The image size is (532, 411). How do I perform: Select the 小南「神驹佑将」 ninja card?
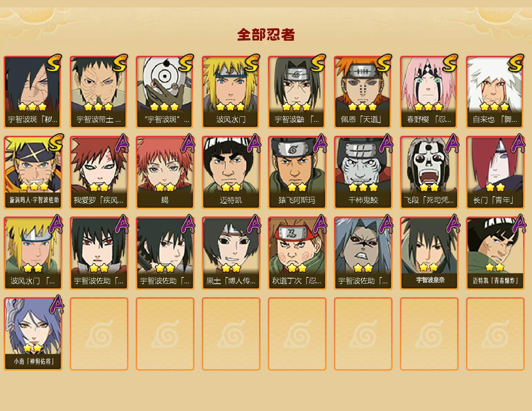pos(33,334)
